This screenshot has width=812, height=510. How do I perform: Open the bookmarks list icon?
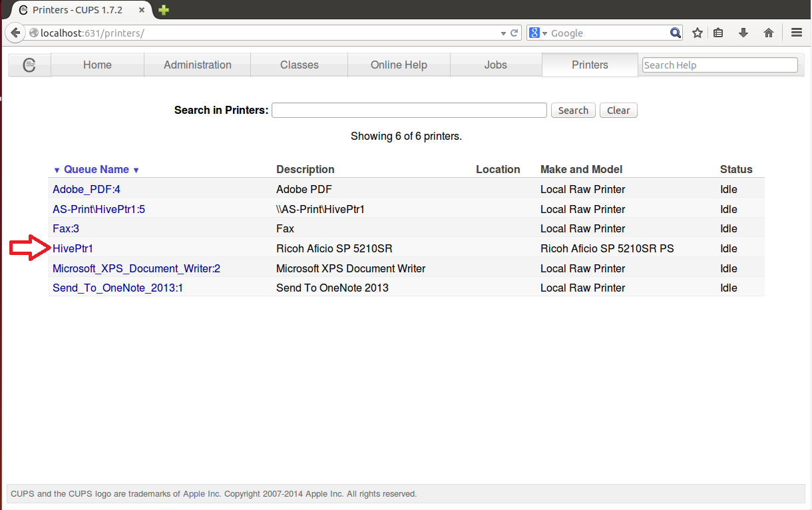click(x=718, y=33)
